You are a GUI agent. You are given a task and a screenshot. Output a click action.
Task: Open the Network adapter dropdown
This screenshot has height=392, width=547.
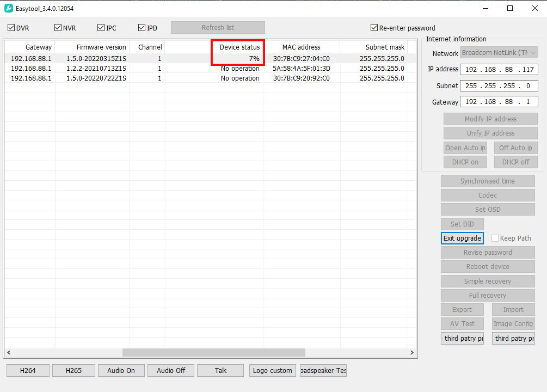[x=499, y=53]
